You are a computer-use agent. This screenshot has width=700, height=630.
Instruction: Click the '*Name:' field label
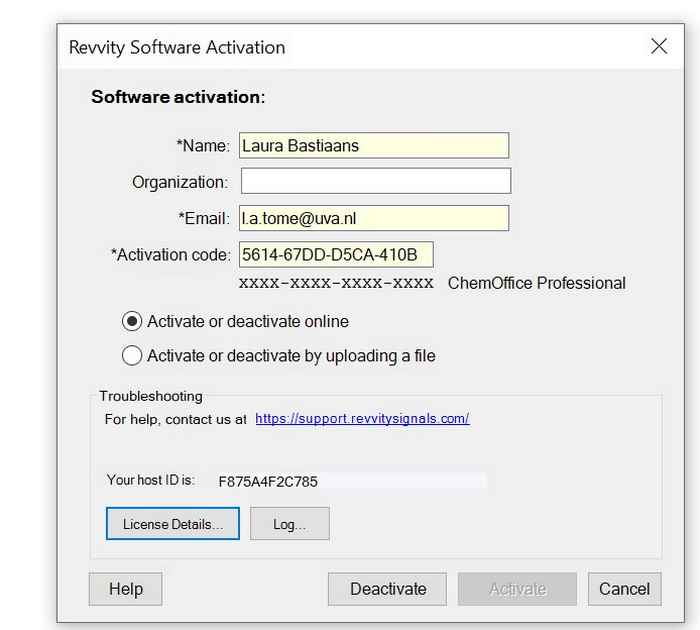pos(203,146)
